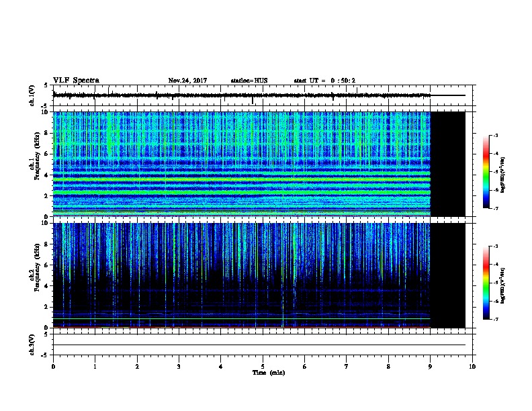Viewport: 532px width, 411px height.
Task: Click the time axis tick label '9'
Action: point(430,366)
